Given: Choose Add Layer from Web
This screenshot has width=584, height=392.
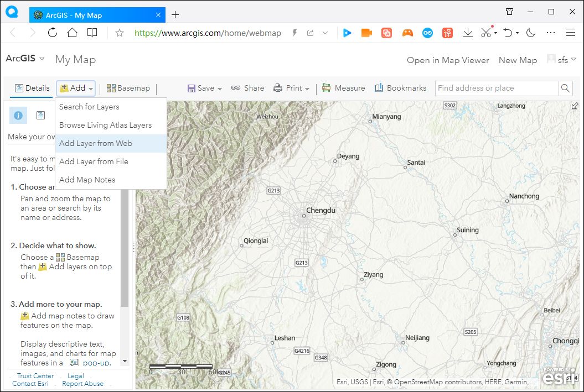Looking at the screenshot, I should (111, 143).
